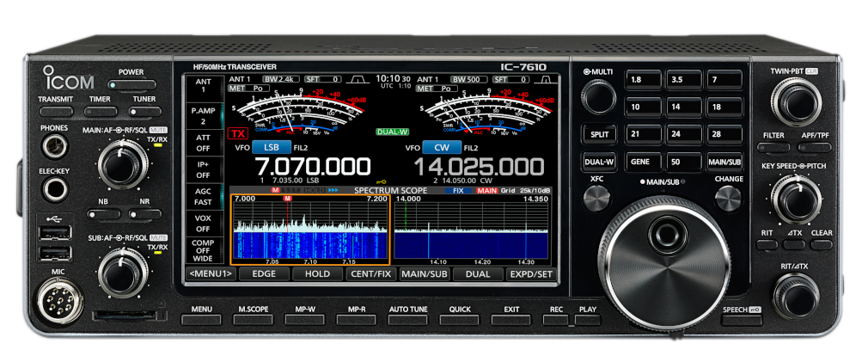Image resolution: width=868 pixels, height=362 pixels.
Task: Change the AGC FAST setting
Action: 203,197
